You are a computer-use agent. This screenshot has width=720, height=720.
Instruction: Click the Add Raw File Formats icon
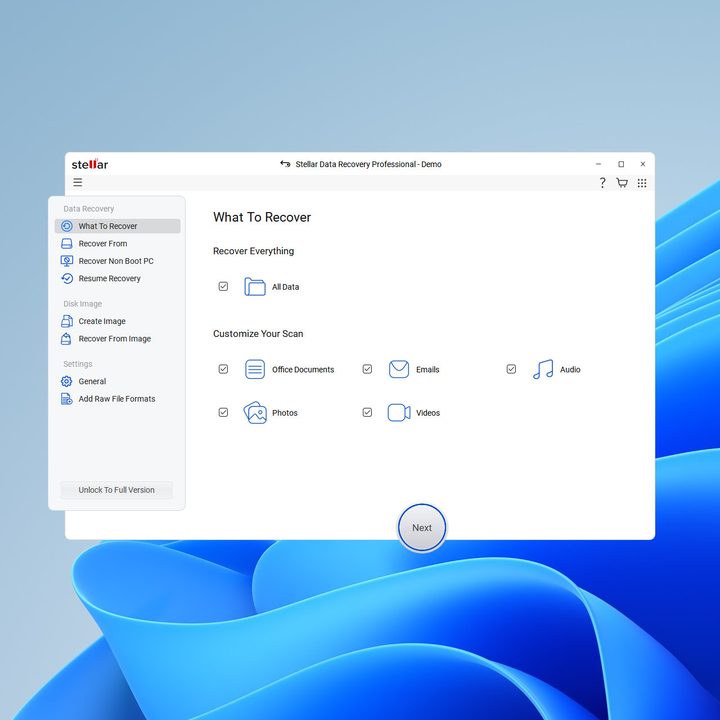click(x=67, y=399)
